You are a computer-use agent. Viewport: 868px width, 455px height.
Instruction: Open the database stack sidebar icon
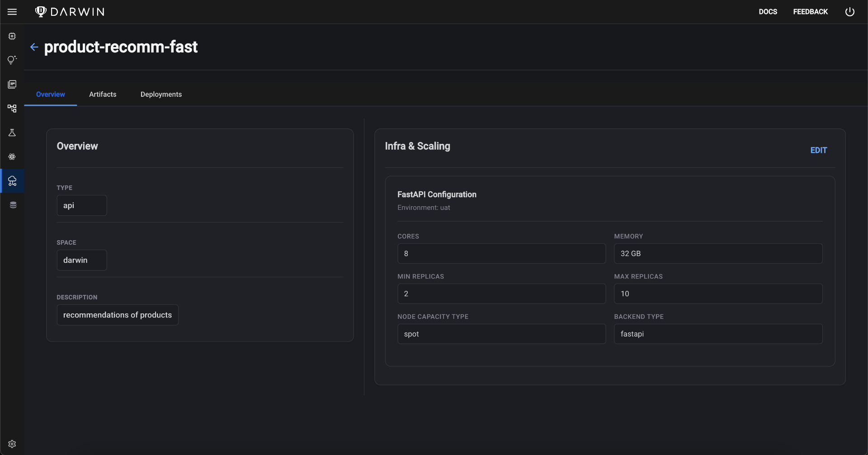13,205
